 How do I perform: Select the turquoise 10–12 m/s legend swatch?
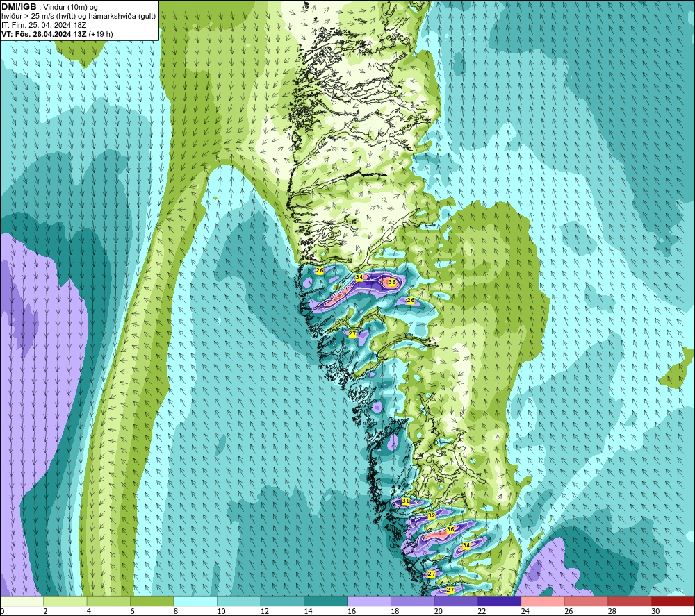coord(239,601)
